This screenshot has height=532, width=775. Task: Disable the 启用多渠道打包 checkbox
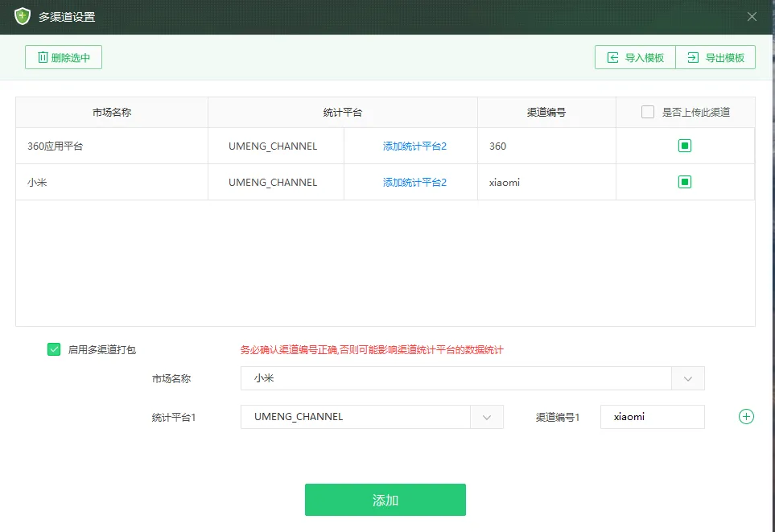point(53,349)
